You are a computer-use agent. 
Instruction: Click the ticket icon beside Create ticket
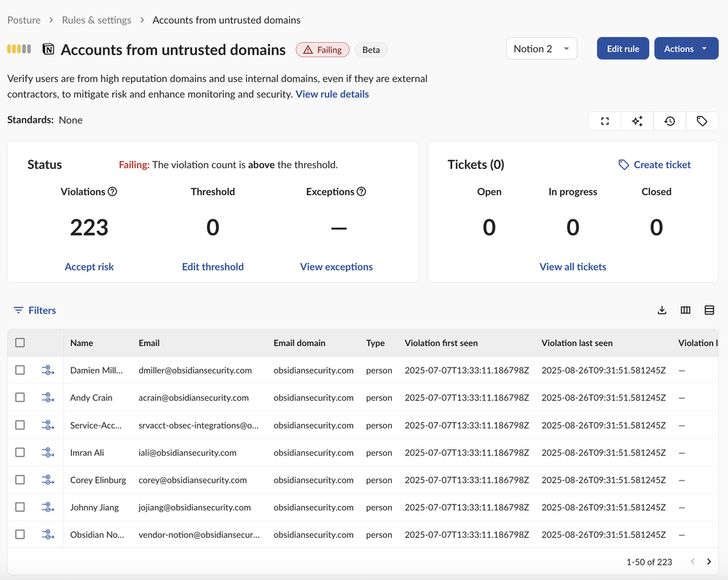624,165
